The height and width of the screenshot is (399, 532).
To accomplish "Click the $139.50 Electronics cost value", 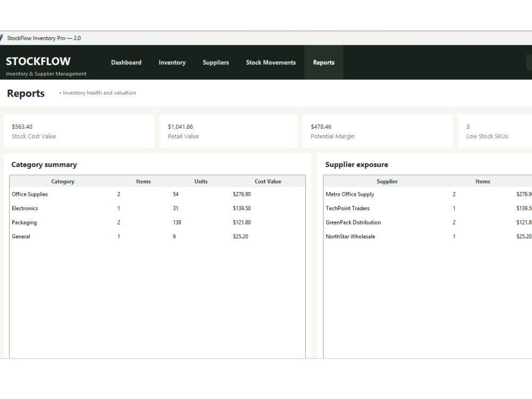I will (242, 209).
